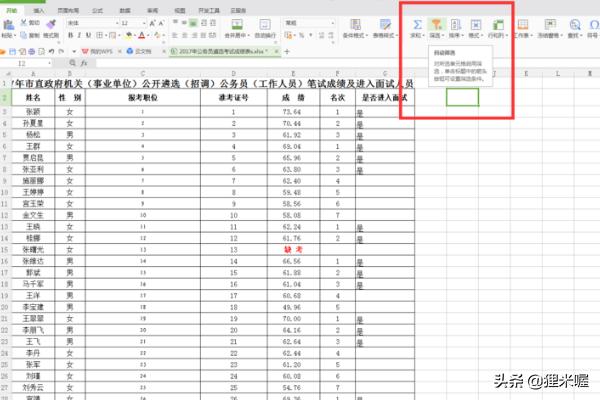
Task: Click the Paste icon in the ribbon
Action: [x=8, y=25]
